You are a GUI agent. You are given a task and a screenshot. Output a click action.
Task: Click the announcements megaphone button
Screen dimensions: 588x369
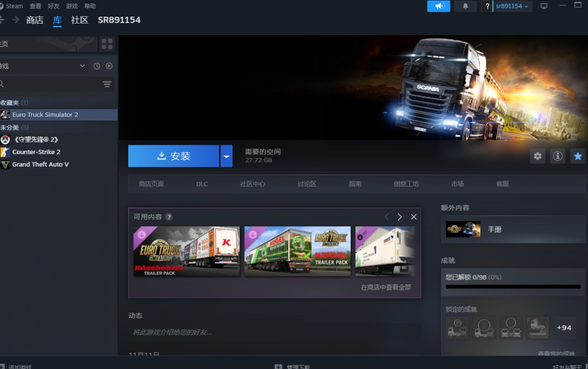[x=438, y=6]
